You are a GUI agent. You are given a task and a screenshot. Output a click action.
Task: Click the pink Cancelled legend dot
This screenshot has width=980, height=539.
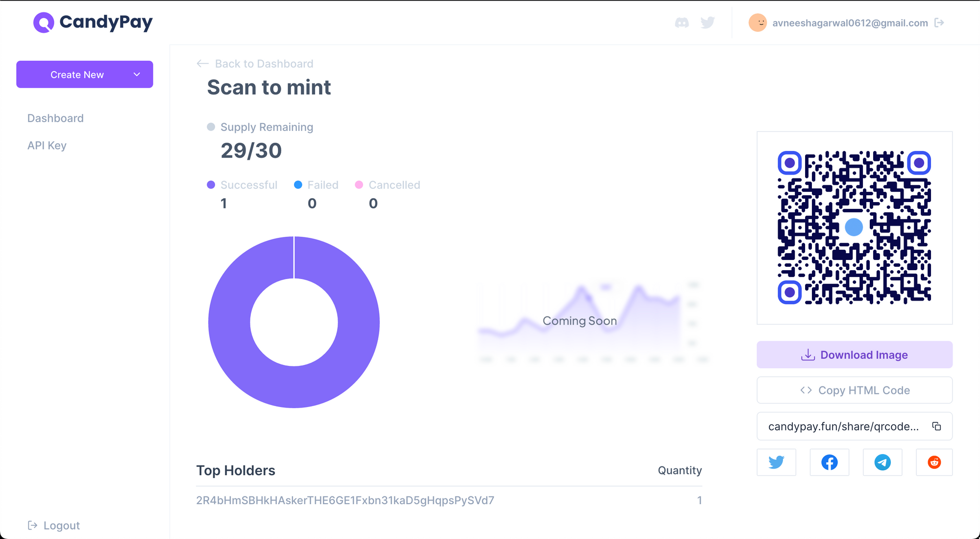359,185
